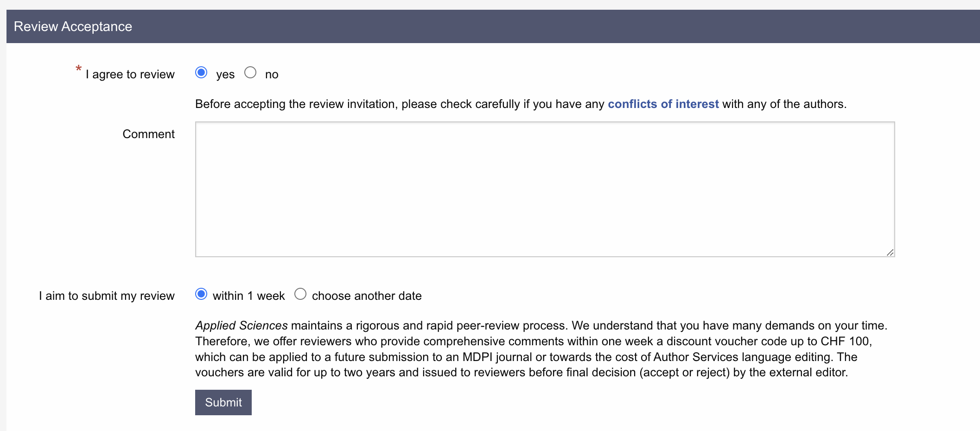Click the 'yes' text label
980x431 pixels.
point(225,75)
